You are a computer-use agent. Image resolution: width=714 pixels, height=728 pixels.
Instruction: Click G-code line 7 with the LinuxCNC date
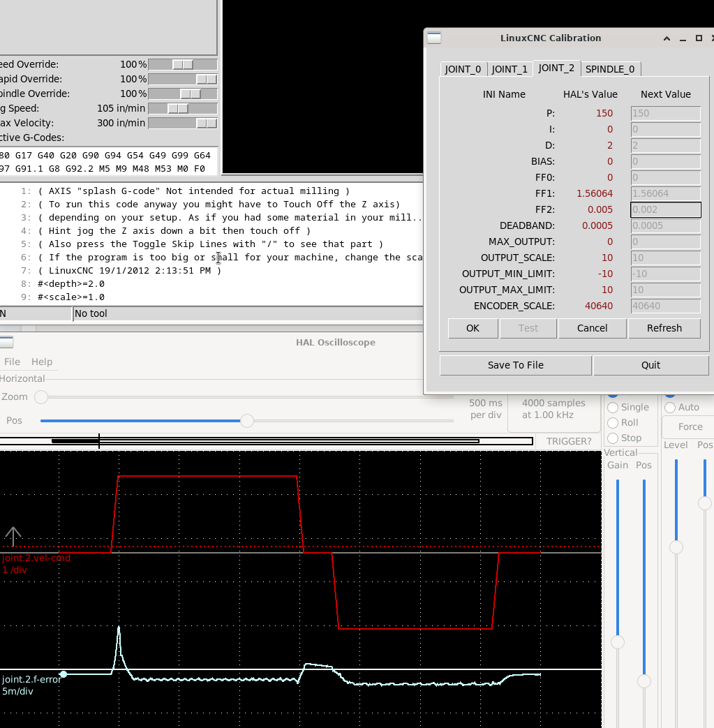coord(130,271)
